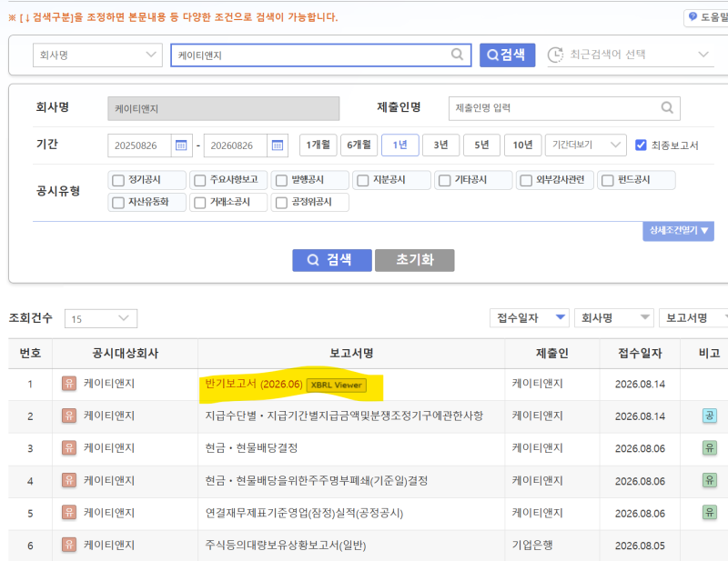Click the green 유 remark badge in row 3
This screenshot has width=728, height=561.
click(x=709, y=447)
